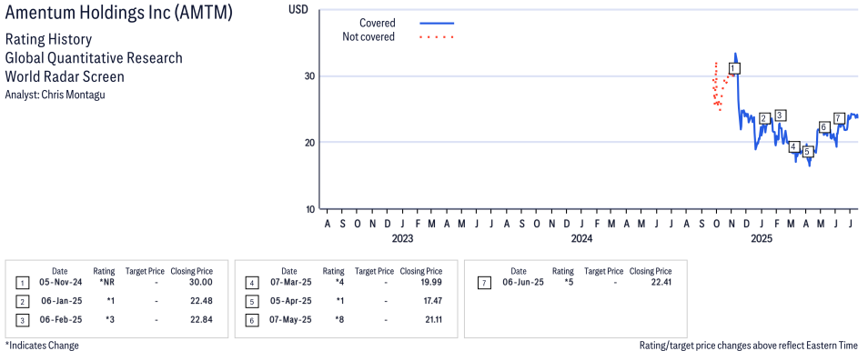
Task: Select chart marker 4 on the chart
Action: [794, 146]
